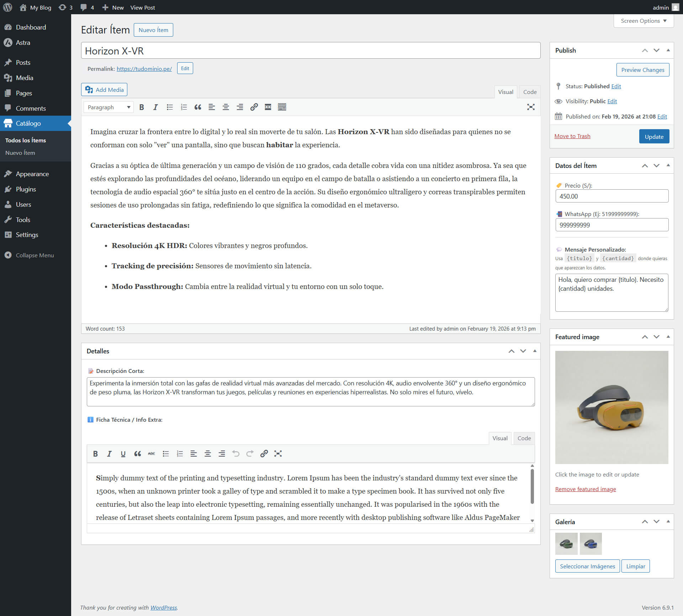Click the Ficha Técnica editor scrollbar
Image resolution: width=683 pixels, height=616 pixels.
532,486
